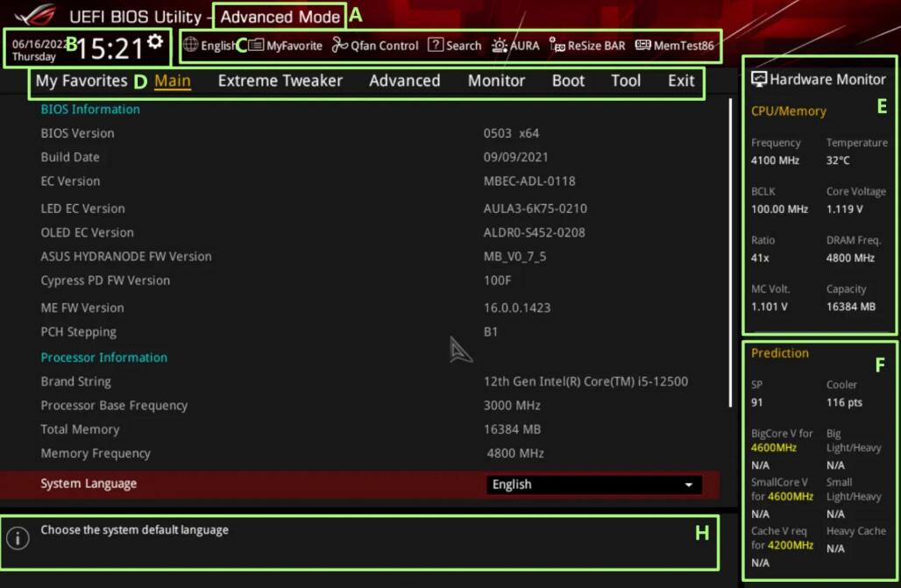
Task: Launch MemTest86 from the toolbar
Action: [643, 46]
